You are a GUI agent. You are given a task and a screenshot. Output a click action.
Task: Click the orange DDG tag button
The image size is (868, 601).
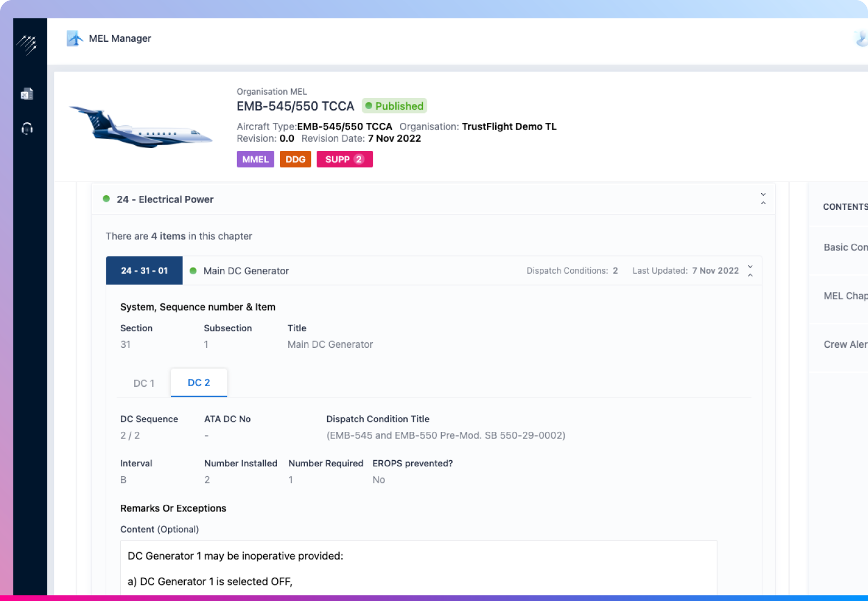(x=295, y=159)
